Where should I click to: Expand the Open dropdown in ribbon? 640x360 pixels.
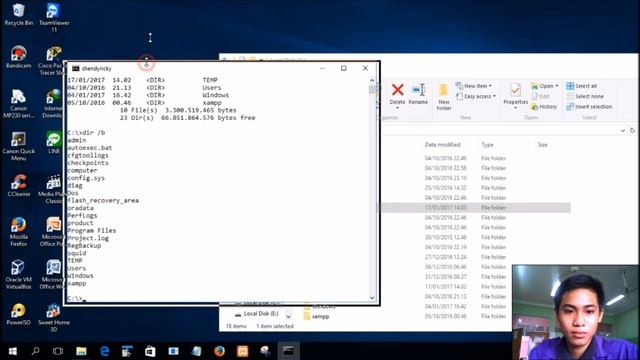(557, 86)
